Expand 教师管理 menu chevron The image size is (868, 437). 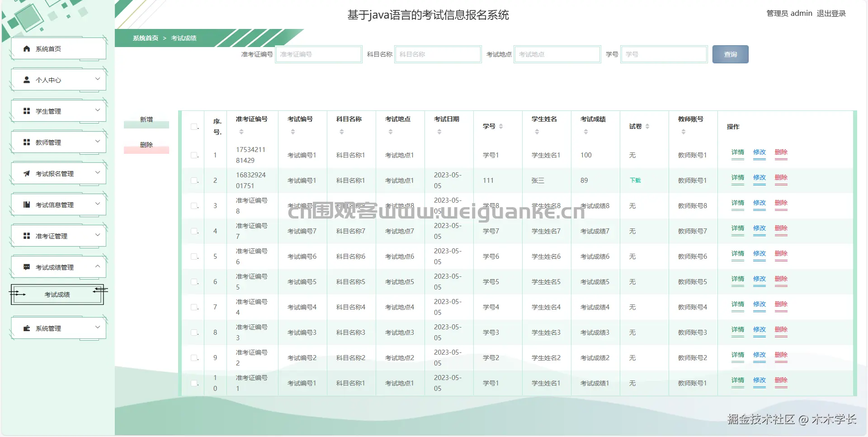point(98,141)
